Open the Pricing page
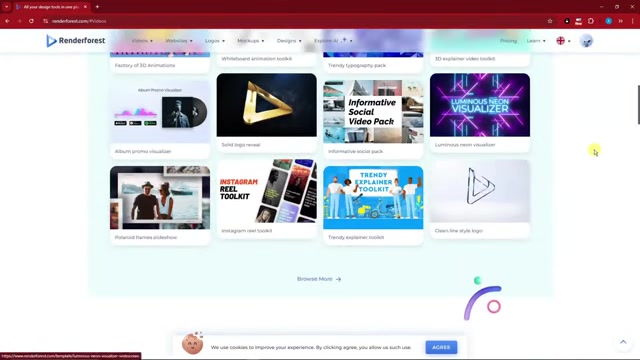Image resolution: width=640 pixels, height=360 pixels. (508, 41)
